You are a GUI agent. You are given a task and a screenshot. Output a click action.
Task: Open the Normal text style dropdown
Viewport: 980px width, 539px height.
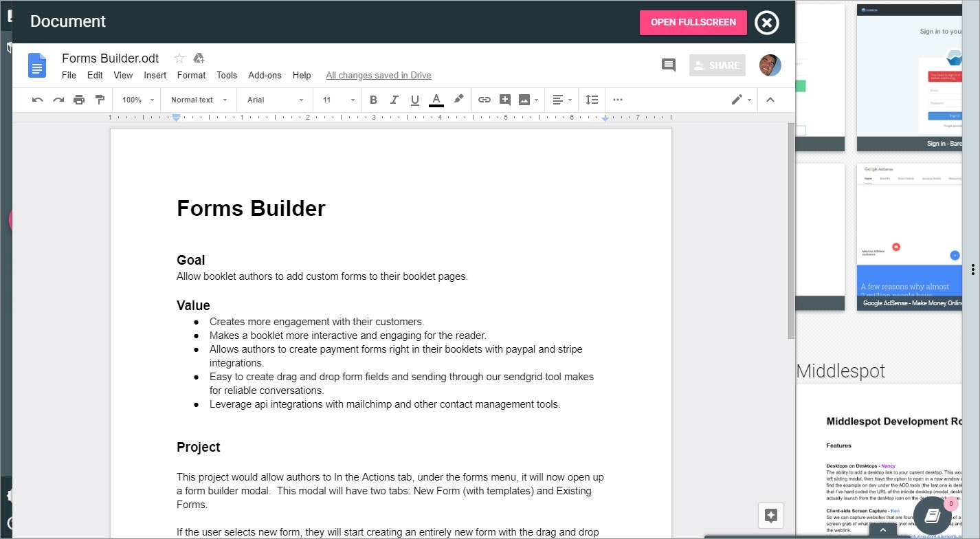[199, 100]
